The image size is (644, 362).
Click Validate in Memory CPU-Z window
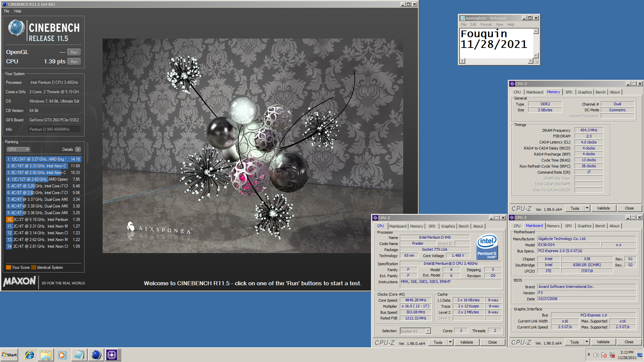coord(603,208)
